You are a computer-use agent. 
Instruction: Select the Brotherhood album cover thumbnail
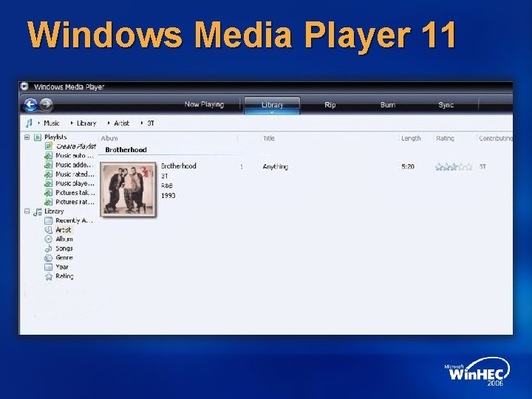click(129, 189)
